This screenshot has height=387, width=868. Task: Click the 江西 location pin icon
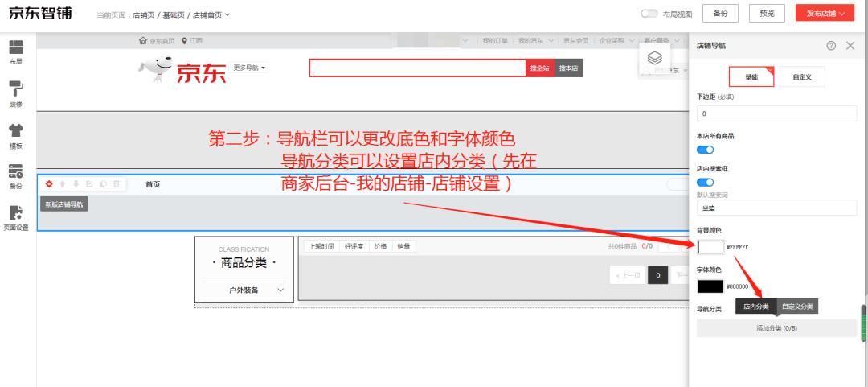click(184, 40)
